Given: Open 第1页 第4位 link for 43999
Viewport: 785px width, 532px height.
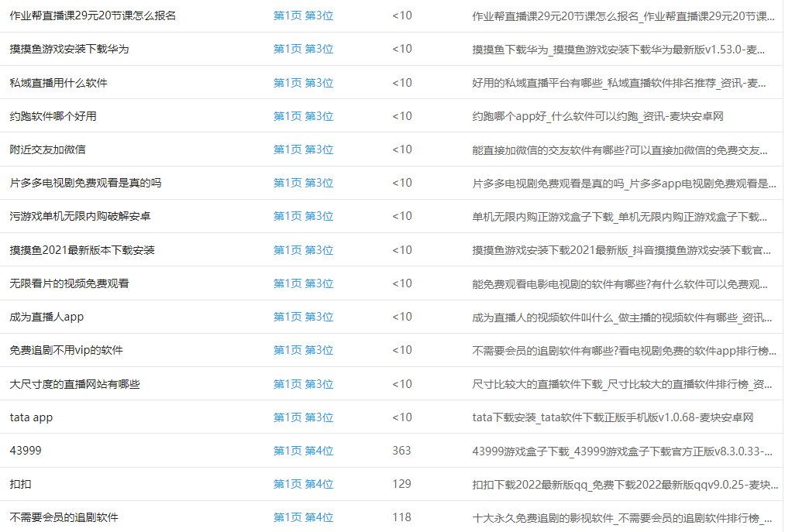Looking at the screenshot, I should [x=304, y=451].
